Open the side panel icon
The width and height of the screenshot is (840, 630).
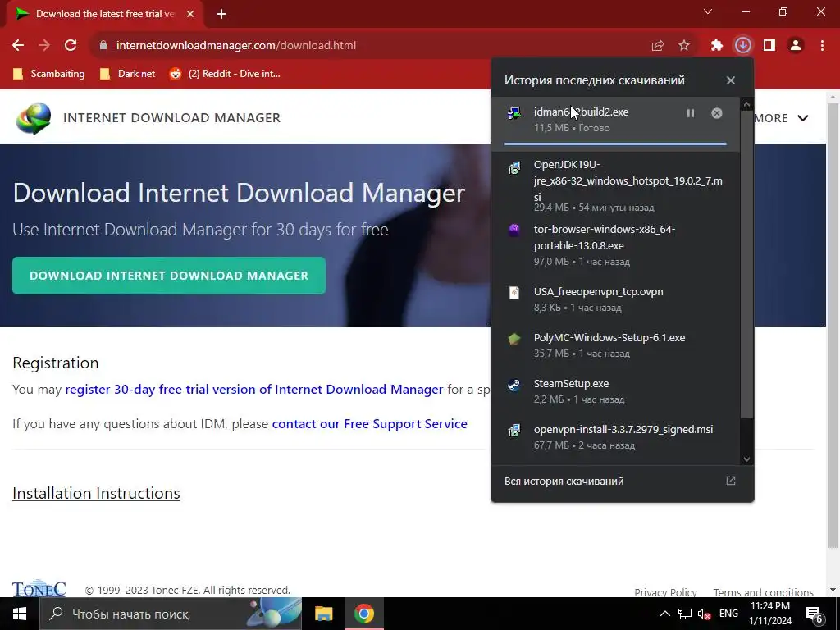(769, 46)
